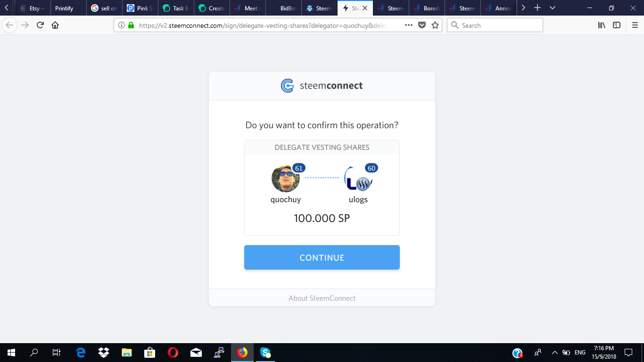
Task: Switch to the Printify tab
Action: (x=68, y=8)
